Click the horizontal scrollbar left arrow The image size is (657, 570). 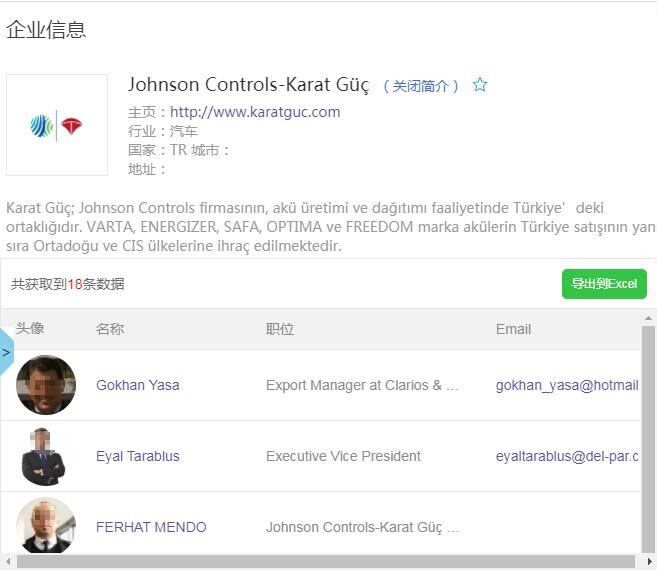click(x=8, y=562)
